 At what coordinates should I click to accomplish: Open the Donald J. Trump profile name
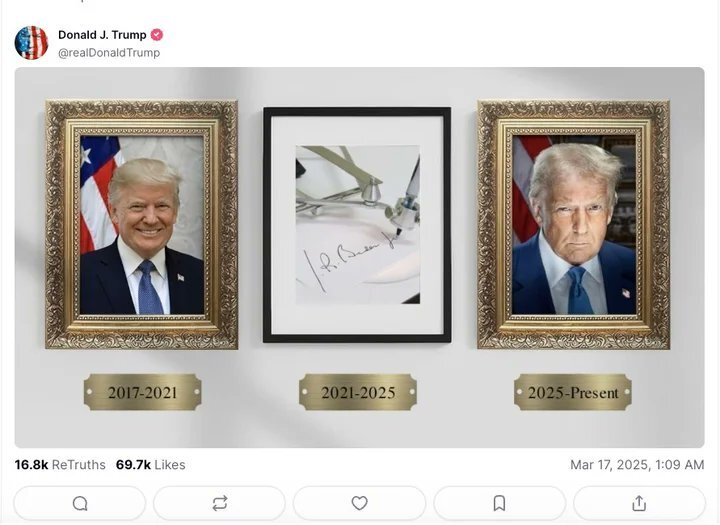102,35
